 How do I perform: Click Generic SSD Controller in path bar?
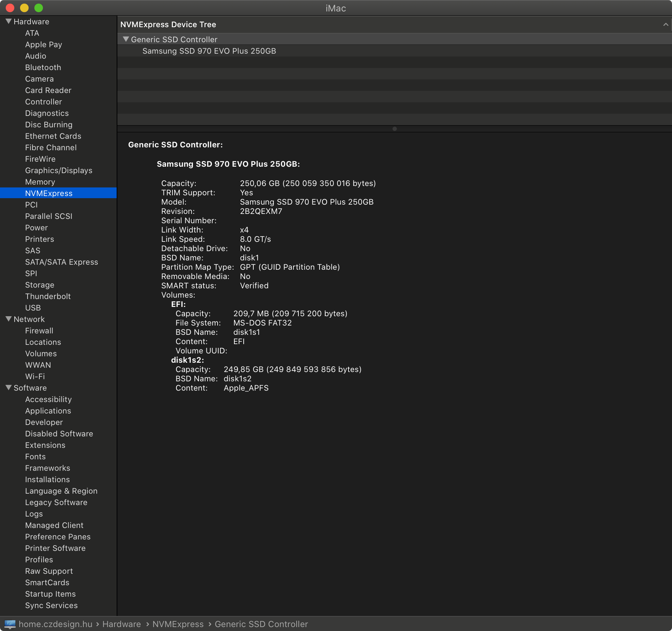261,624
